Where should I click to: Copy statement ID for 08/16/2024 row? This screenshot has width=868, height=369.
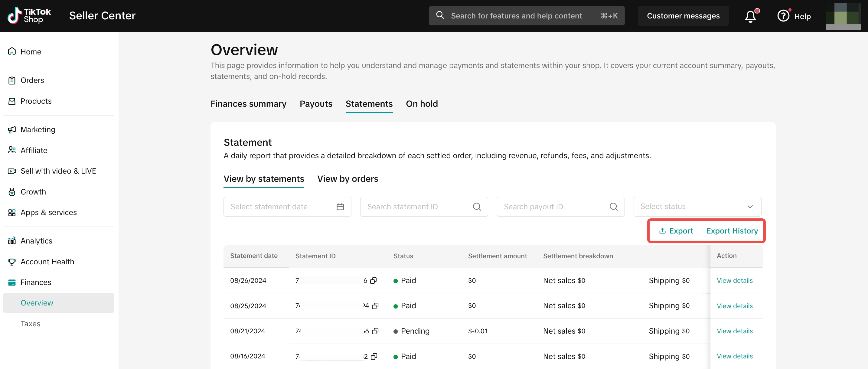point(374,356)
